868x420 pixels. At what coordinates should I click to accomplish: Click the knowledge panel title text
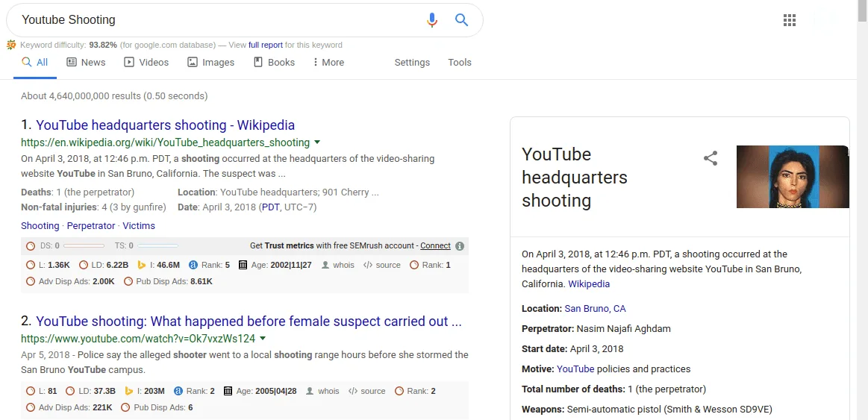(x=575, y=177)
